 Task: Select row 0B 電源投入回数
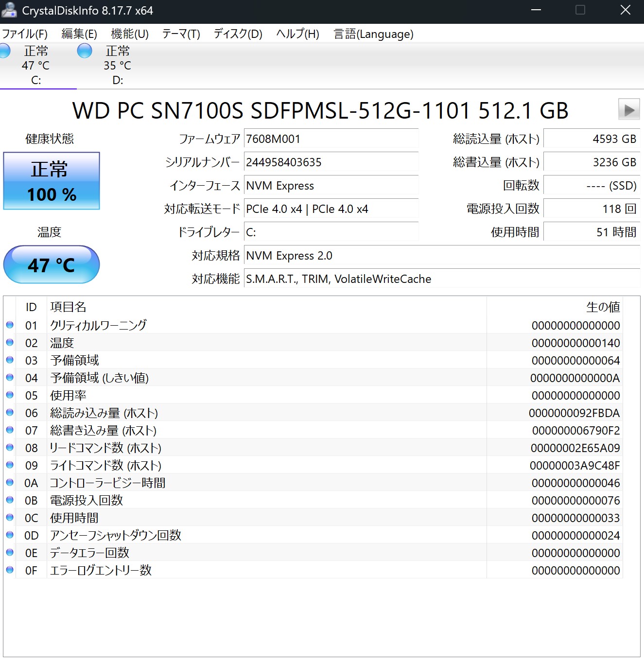click(313, 500)
